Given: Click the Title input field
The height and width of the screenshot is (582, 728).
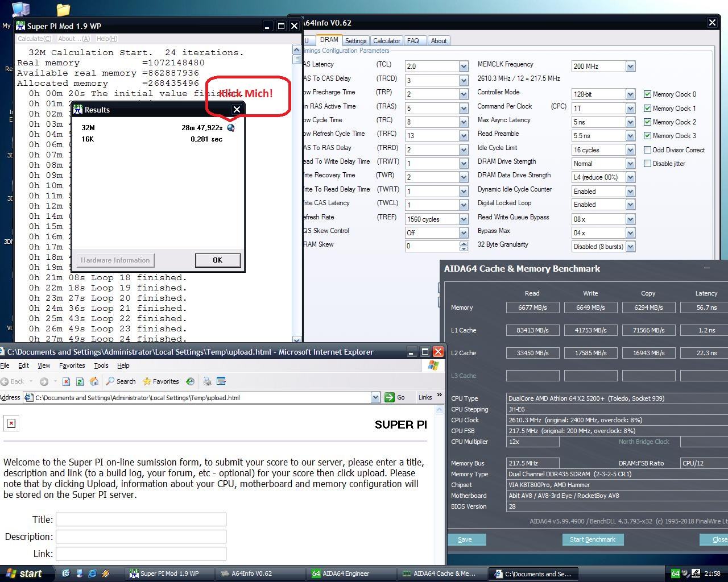Looking at the screenshot, I should [x=141, y=519].
